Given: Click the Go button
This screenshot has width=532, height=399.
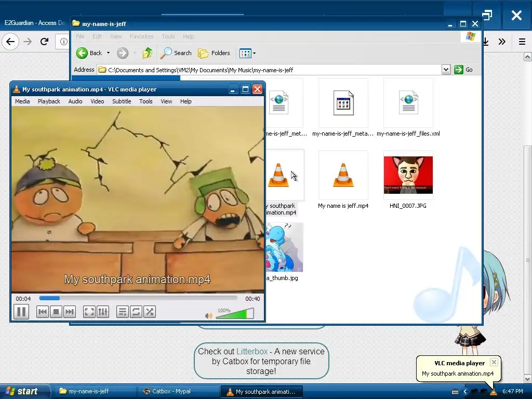Looking at the screenshot, I should pyautogui.click(x=463, y=70).
